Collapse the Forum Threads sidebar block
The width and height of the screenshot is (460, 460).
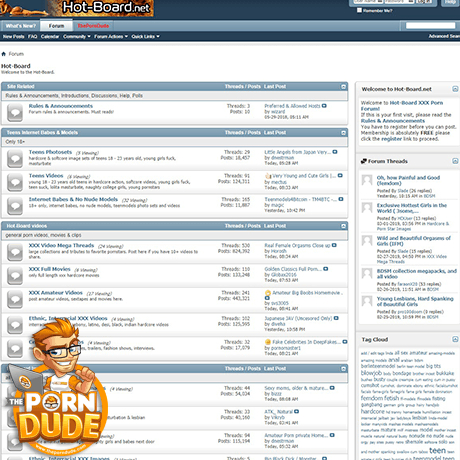455,161
